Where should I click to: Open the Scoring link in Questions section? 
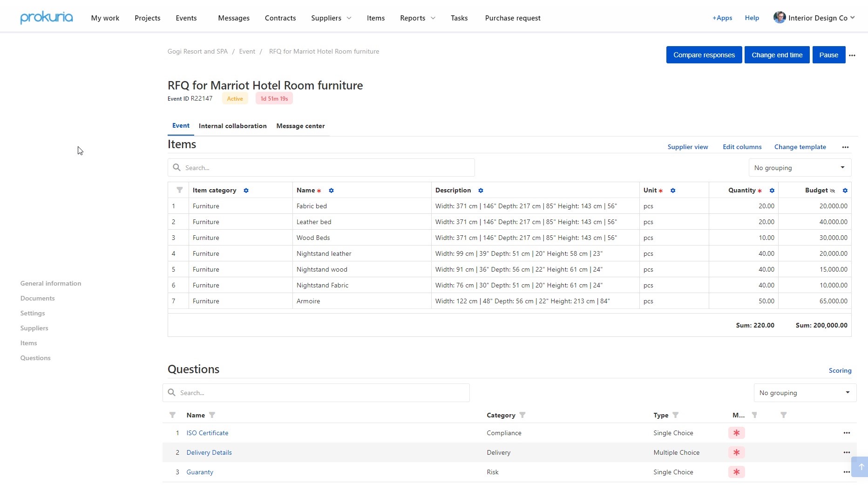point(840,370)
